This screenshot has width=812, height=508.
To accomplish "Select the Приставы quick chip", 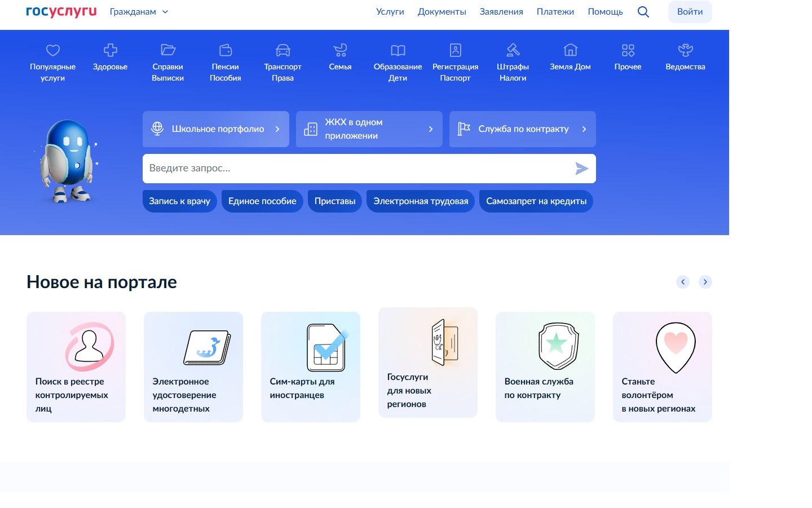I will coord(335,201).
